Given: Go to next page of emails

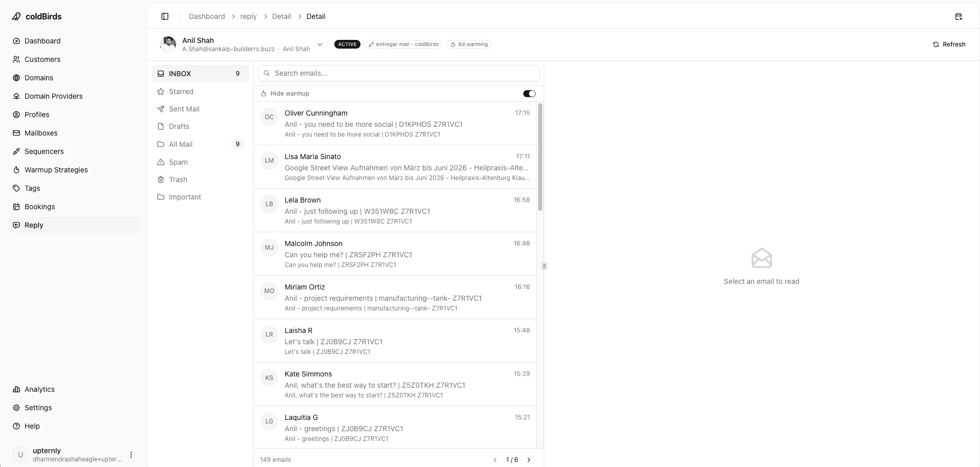Looking at the screenshot, I should [529, 459].
